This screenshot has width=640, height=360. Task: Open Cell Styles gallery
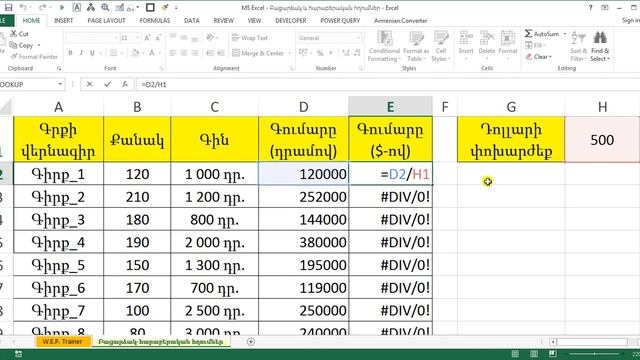[x=440, y=46]
